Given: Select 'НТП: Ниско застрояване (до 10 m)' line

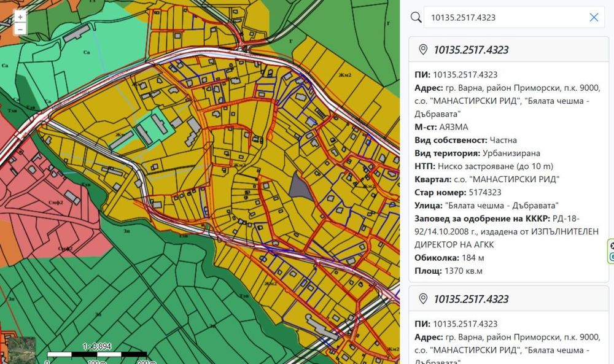Looking at the screenshot, I should [484, 166].
